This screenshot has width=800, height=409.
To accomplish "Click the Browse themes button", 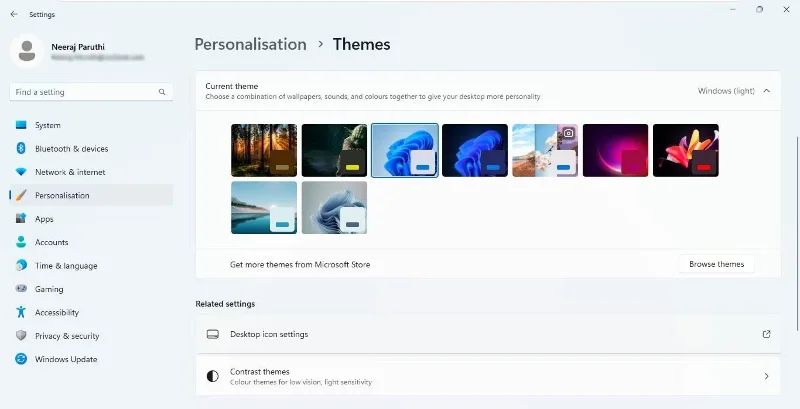I will click(x=716, y=264).
